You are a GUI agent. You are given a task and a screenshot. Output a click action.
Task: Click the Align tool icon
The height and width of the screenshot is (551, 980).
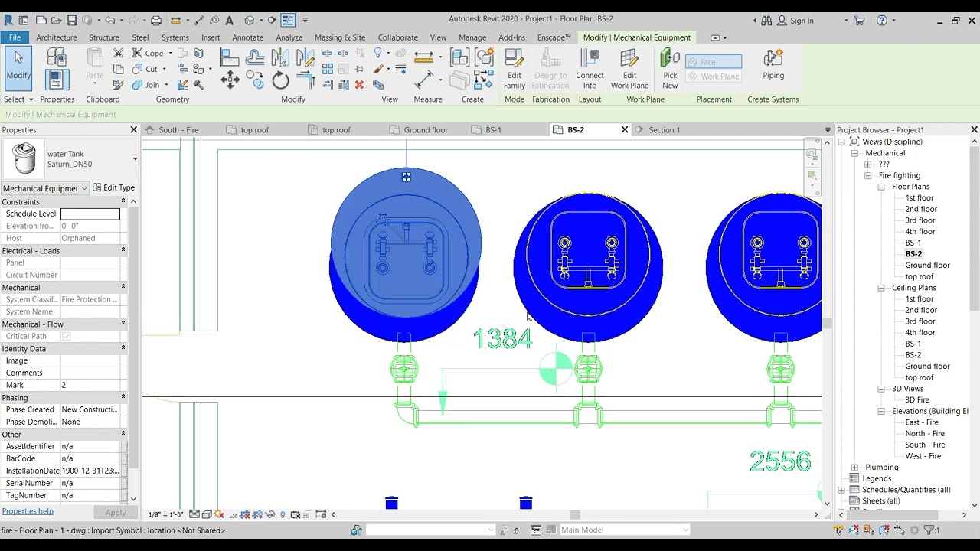pos(230,57)
